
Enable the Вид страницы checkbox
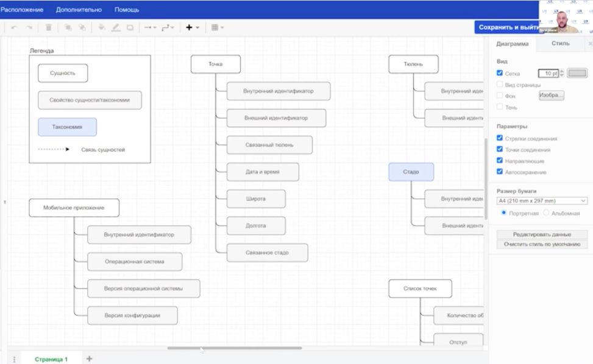point(500,84)
